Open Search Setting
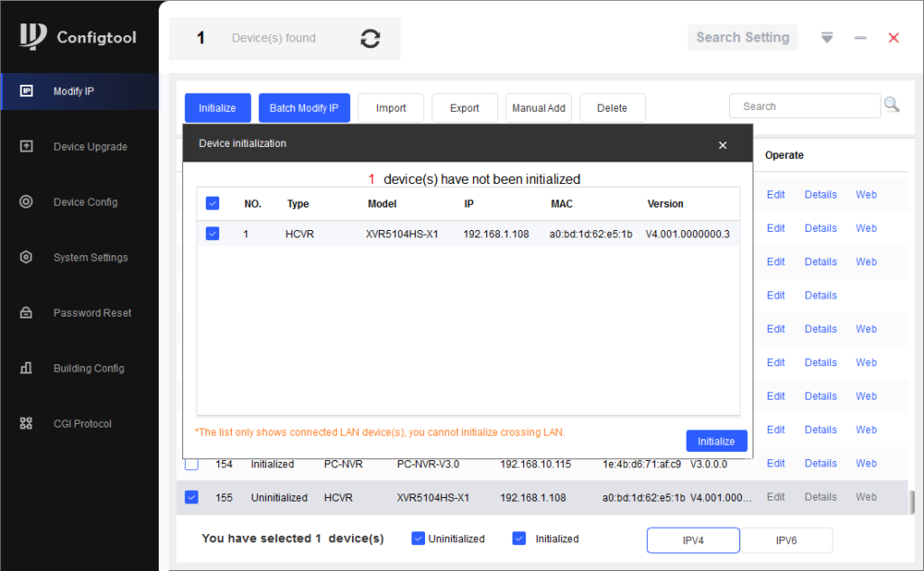This screenshot has width=924, height=571. (743, 38)
